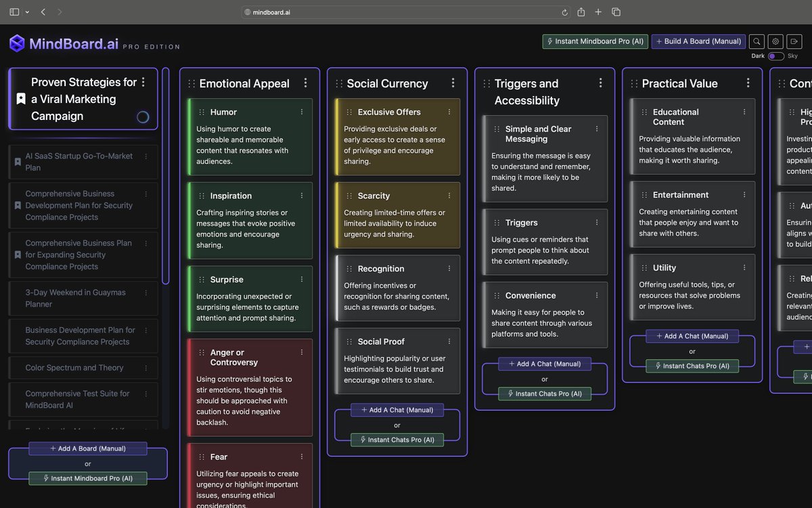812x508 pixels.
Task: Open the Surprise card options menu
Action: [302, 279]
